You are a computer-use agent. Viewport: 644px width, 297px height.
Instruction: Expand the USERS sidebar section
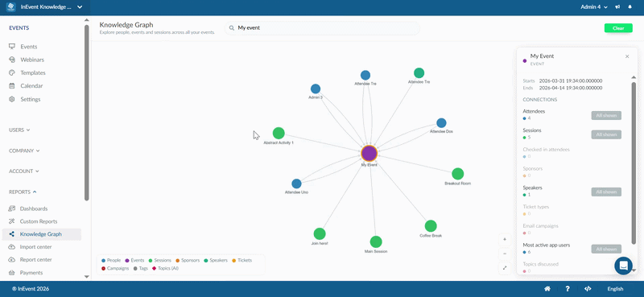(x=19, y=130)
